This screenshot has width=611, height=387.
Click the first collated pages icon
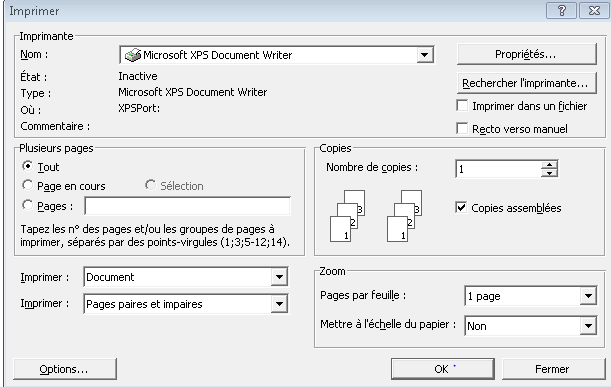[347, 216]
